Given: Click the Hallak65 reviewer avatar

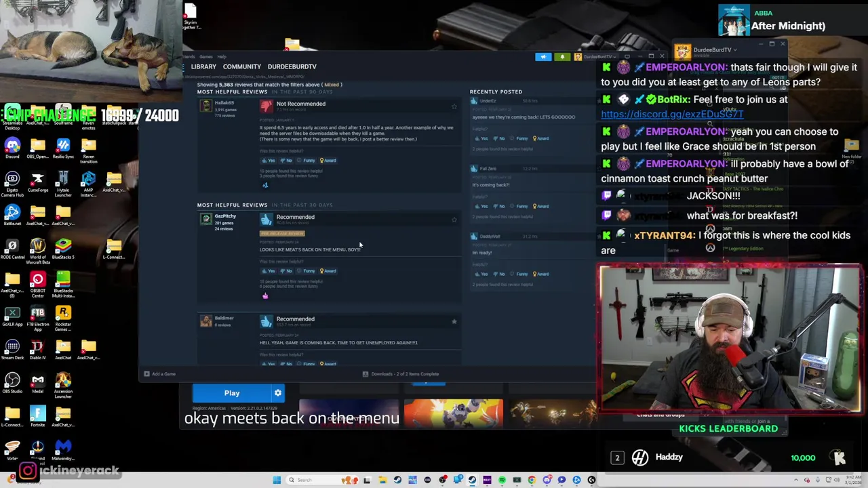Looking at the screenshot, I should [x=205, y=106].
